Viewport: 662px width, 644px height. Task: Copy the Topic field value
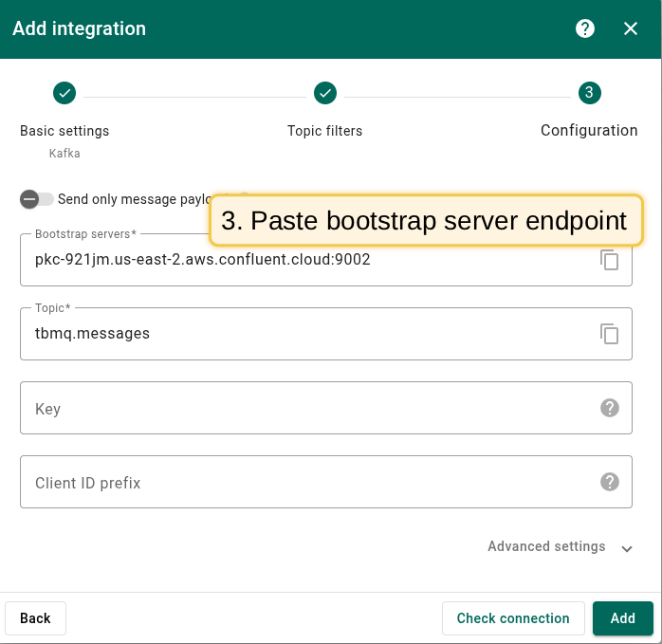pos(610,334)
